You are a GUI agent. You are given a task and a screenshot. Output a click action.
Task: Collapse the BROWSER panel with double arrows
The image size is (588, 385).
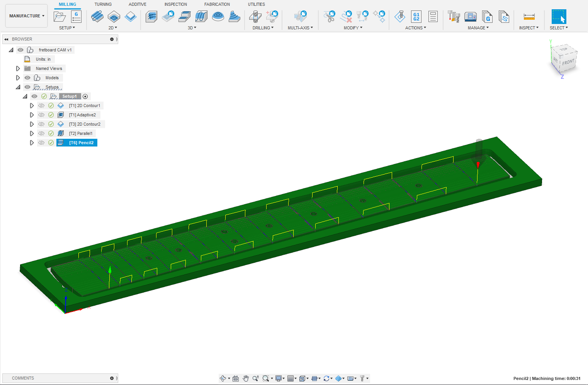(x=6, y=39)
